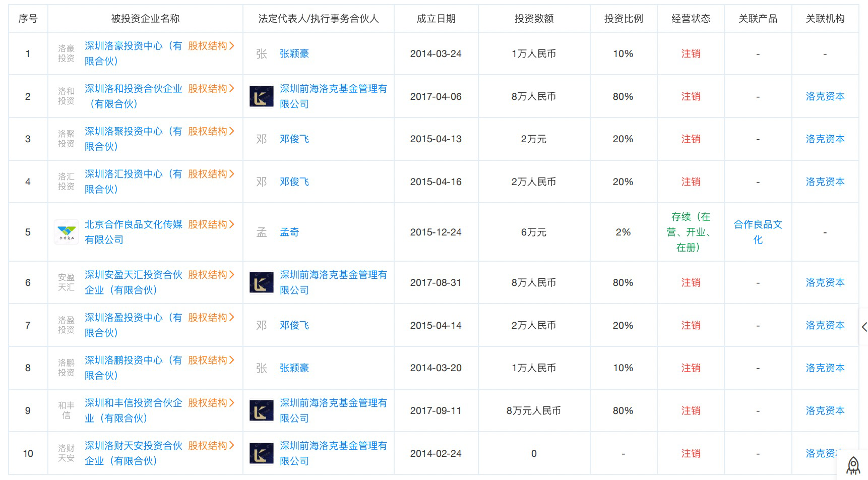Open 孟奇 profile link
868x480 pixels.
(x=289, y=232)
